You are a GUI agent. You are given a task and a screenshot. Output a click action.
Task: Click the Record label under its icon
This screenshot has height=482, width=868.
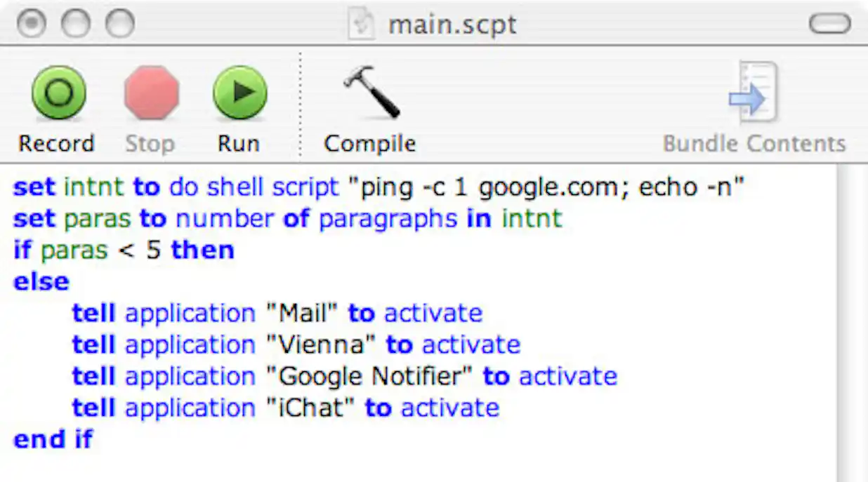pyautogui.click(x=56, y=143)
